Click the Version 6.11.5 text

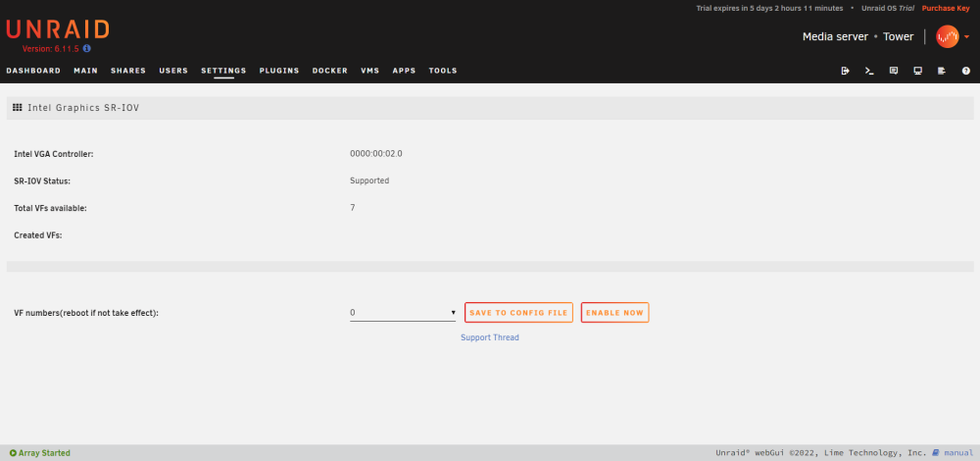[x=51, y=49]
